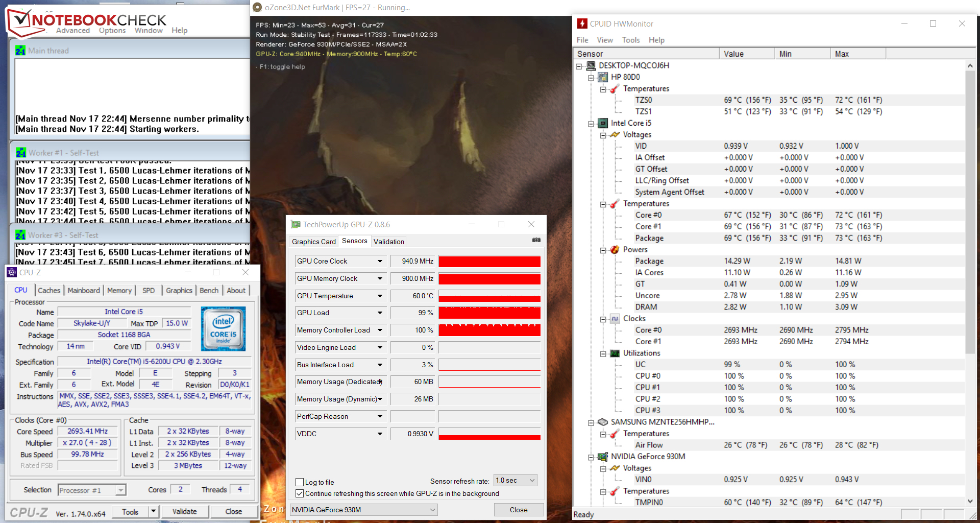Click the scroll down arrow in HWMonitor
This screenshot has height=523, width=980.
click(970, 502)
